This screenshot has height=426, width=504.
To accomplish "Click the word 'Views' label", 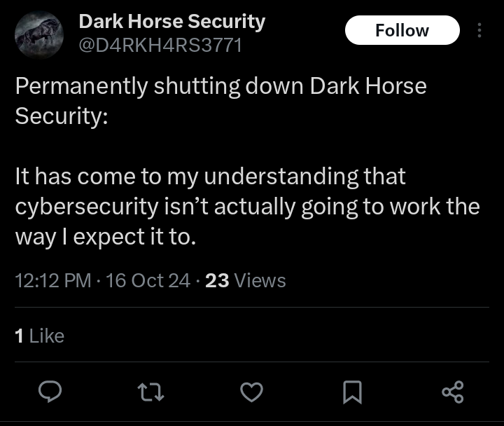I will 260,281.
